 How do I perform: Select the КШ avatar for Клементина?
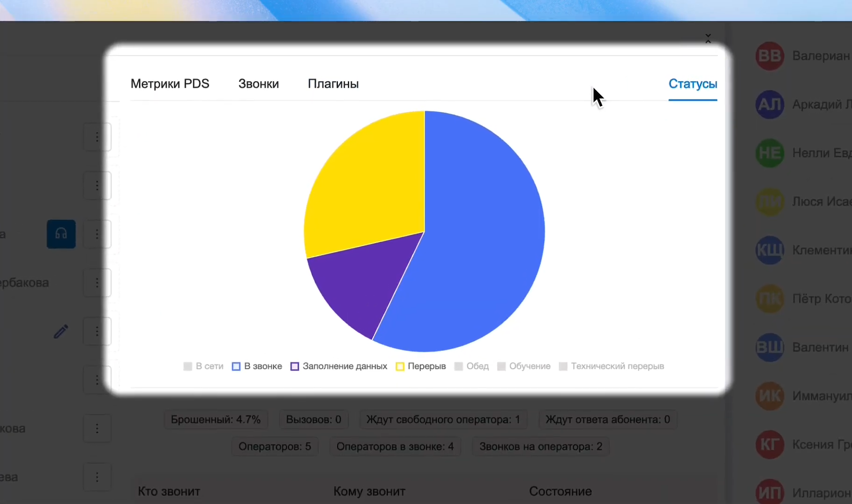click(x=770, y=250)
